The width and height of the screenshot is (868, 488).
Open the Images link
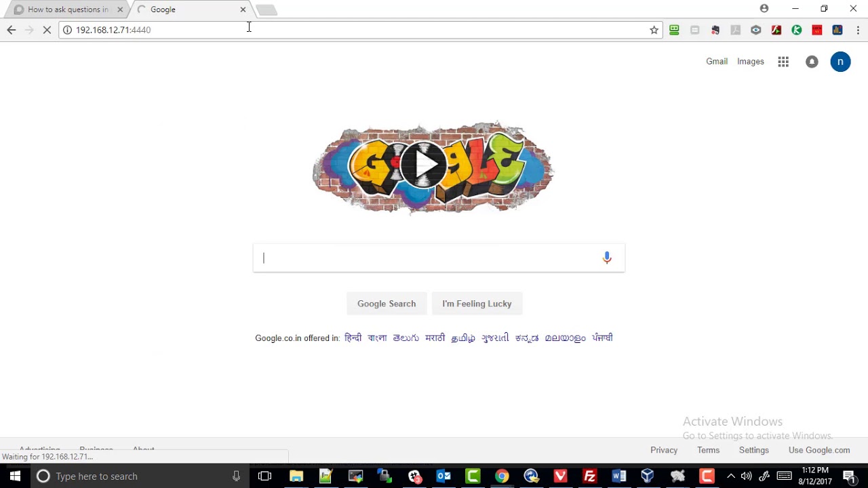[x=751, y=62]
